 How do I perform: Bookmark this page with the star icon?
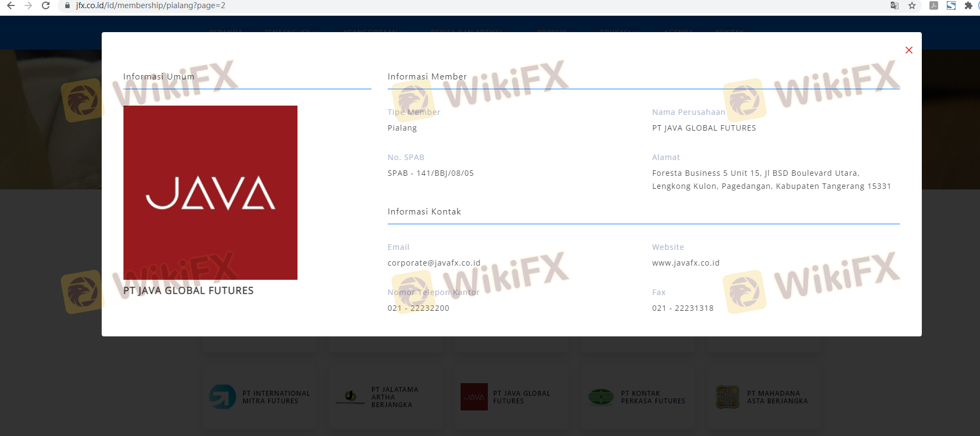[x=912, y=5]
